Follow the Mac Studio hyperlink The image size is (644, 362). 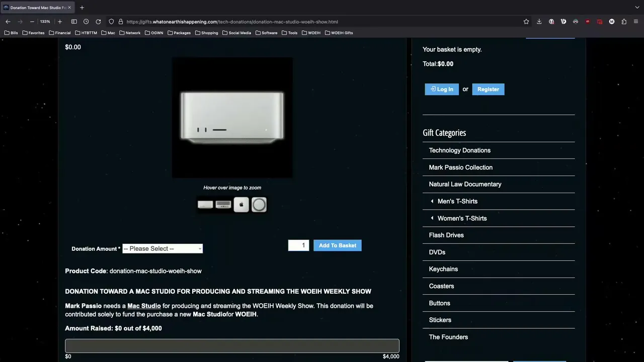[x=144, y=306]
